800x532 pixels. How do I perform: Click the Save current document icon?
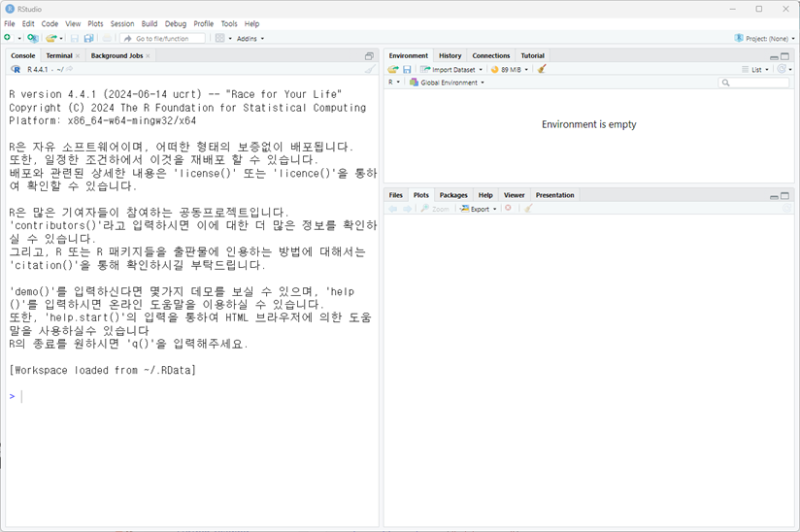(75, 38)
